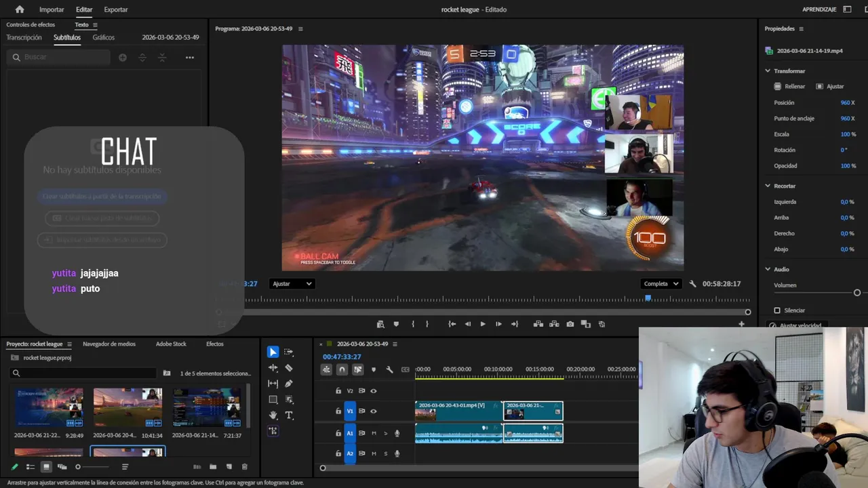Click the Insert button in Program Monitor

(538, 324)
